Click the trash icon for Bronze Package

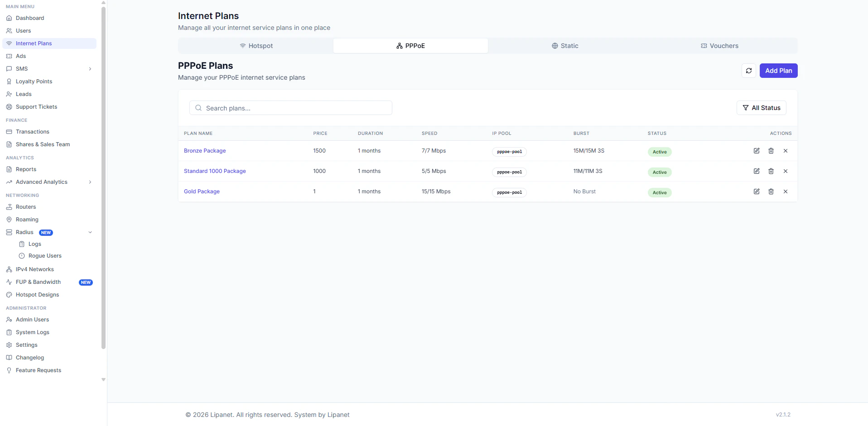(771, 151)
